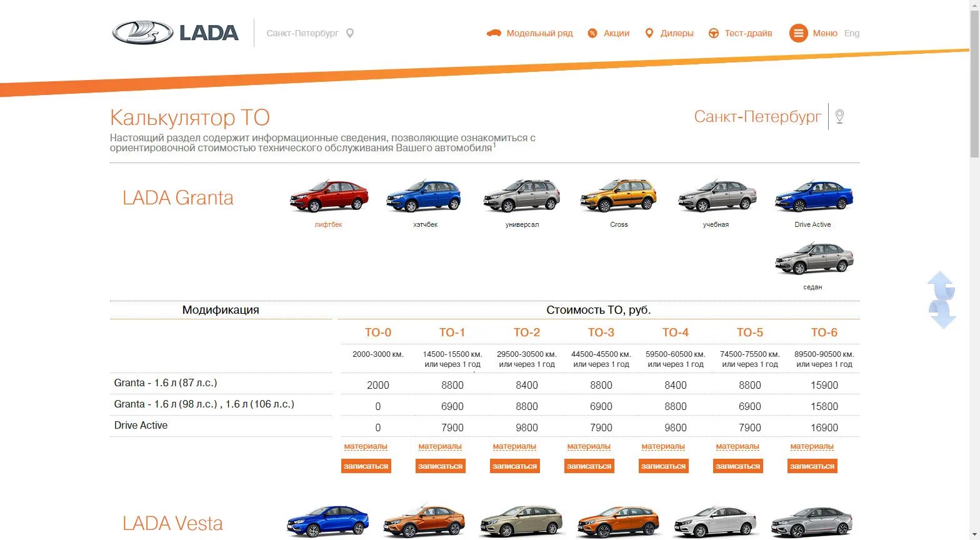Click map pin icon beside Дилеры
The width and height of the screenshot is (980, 540).
(x=649, y=33)
